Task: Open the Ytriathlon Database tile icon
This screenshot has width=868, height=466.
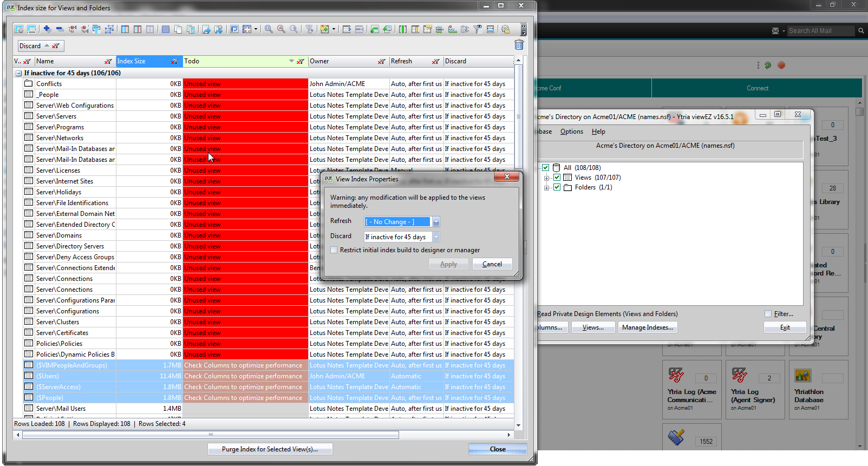Action: (802, 375)
